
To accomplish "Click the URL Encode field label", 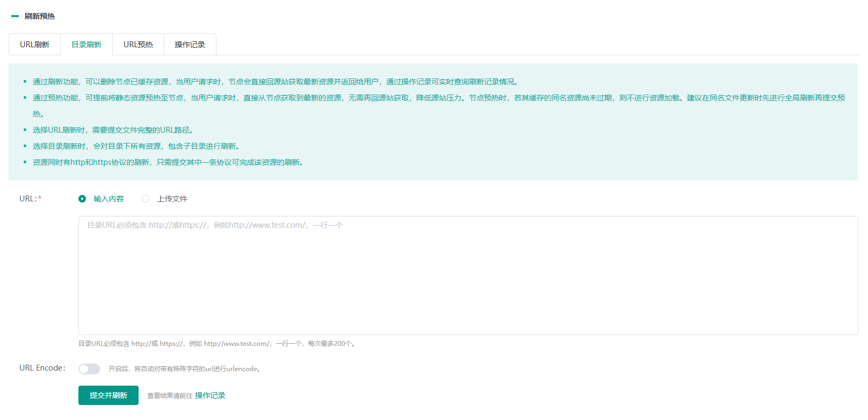I will pos(42,368).
